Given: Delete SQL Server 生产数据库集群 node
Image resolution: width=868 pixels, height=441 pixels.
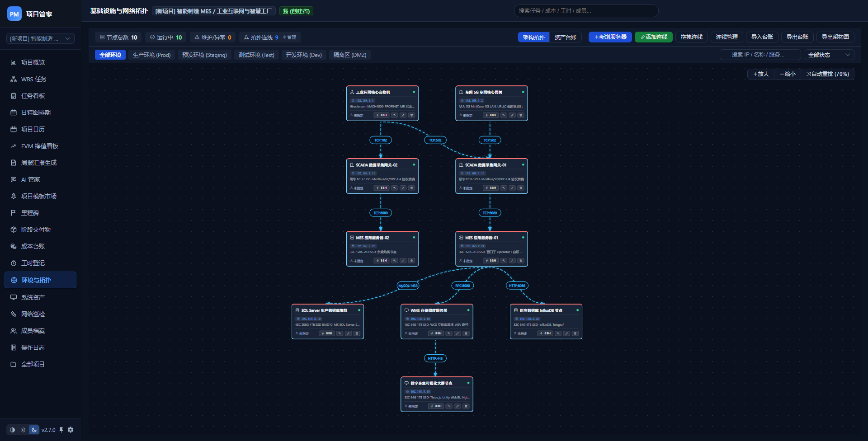Looking at the screenshot, I should pos(357,333).
